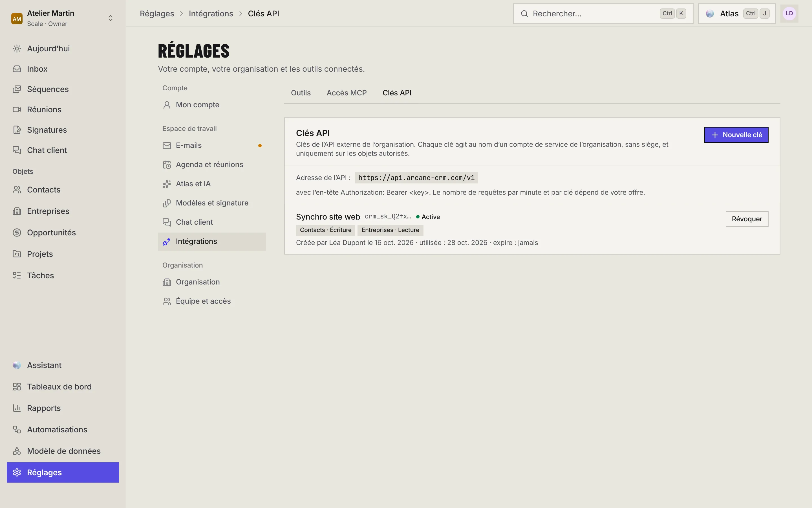Click the Intégrations plug icon

point(167,242)
